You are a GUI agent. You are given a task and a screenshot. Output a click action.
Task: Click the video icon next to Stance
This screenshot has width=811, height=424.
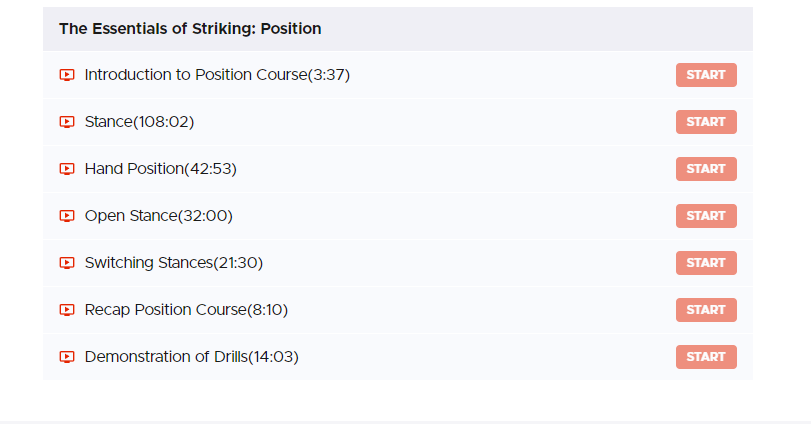coord(67,122)
